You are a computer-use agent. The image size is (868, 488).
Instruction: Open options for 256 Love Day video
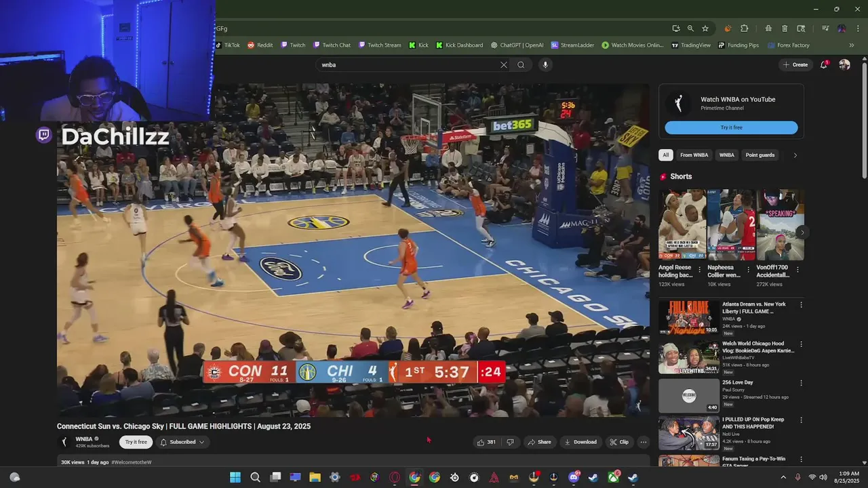coord(801,383)
